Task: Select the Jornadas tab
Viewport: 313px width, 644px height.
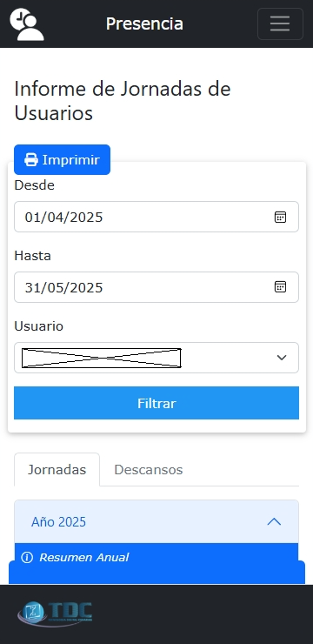Action: (x=57, y=469)
